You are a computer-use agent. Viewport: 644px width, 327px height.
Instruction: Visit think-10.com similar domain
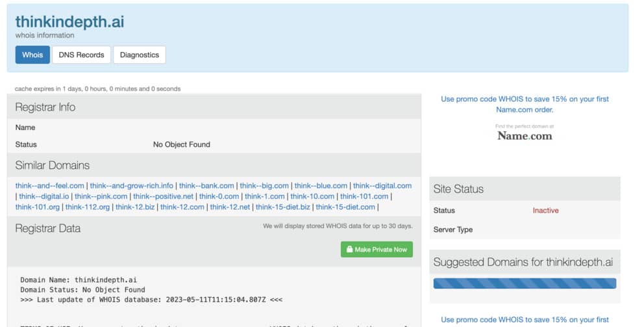pos(312,196)
